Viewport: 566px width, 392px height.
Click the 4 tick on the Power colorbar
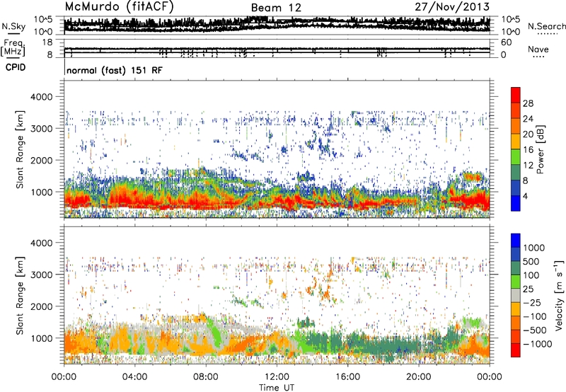coord(526,196)
